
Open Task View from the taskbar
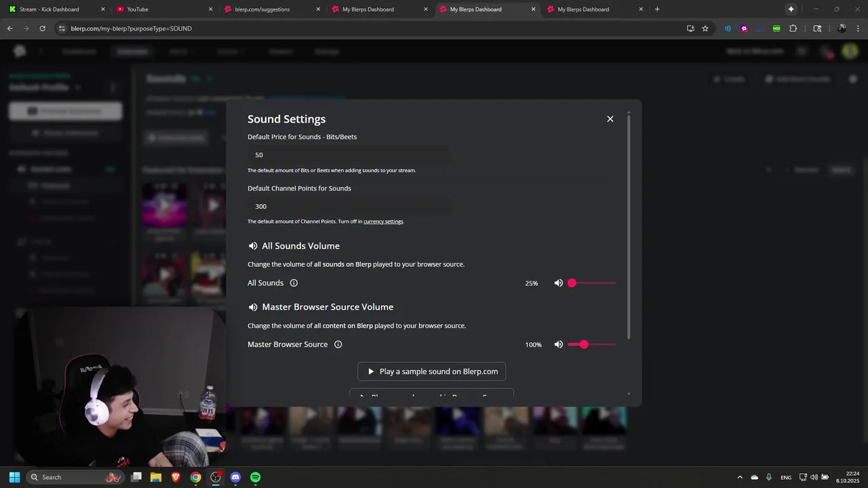pyautogui.click(x=136, y=477)
